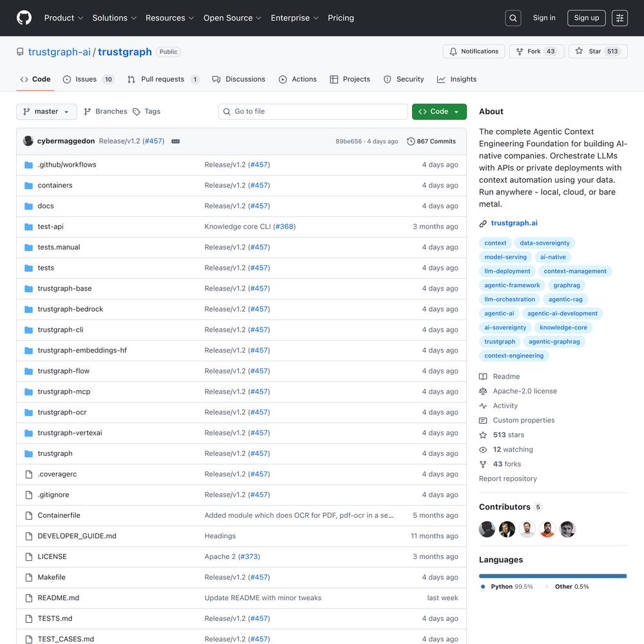
Task: Click the Go to file search field
Action: pyautogui.click(x=313, y=111)
